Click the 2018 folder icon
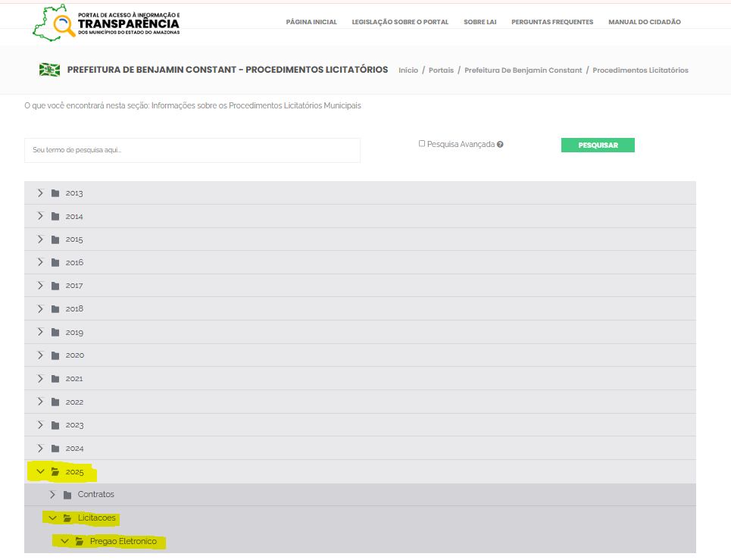This screenshot has width=731, height=560. point(55,309)
